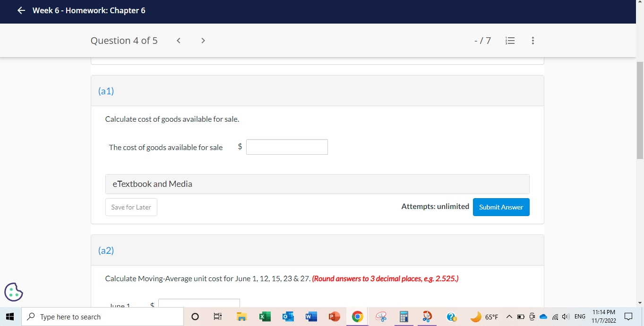Launch Excel from the taskbar
Image resolution: width=644 pixels, height=326 pixels.
264,317
